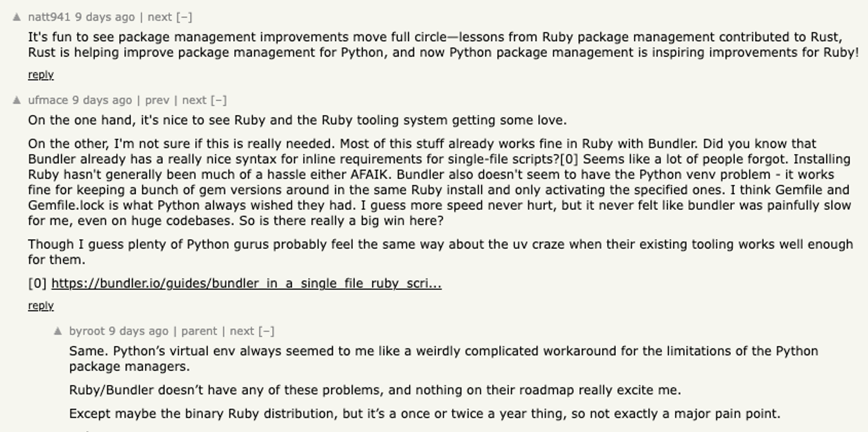Collapse byroot's reply thread
The width and height of the screenshot is (868, 432).
pos(266,331)
